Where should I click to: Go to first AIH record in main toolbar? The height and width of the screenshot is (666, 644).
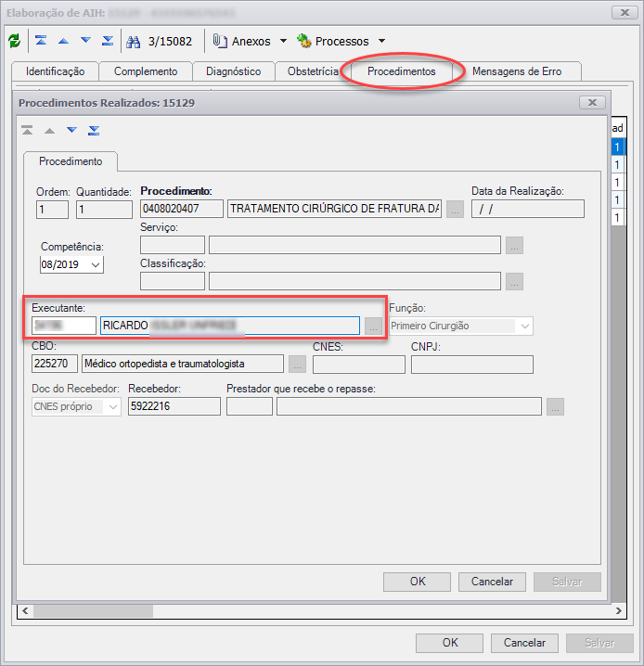pos(41,41)
